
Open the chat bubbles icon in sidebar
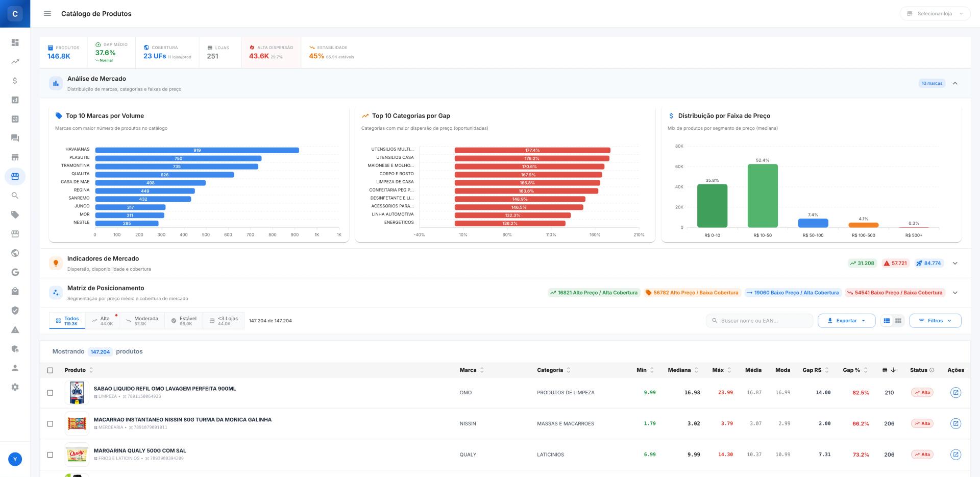point(15,138)
